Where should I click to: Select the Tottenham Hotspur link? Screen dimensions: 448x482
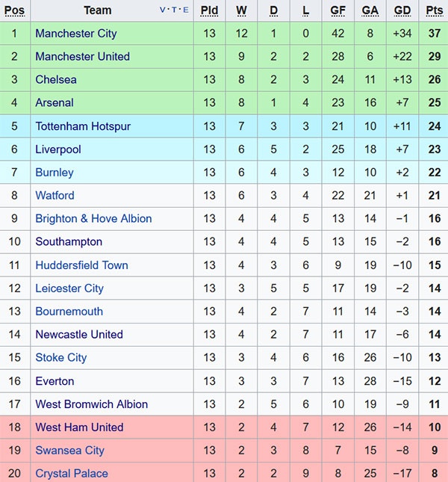pos(83,126)
